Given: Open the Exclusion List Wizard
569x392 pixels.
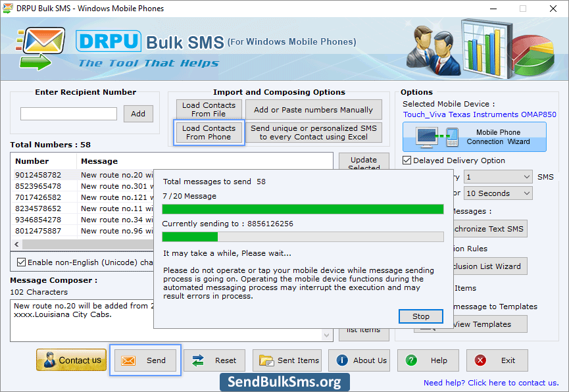Looking at the screenshot, I should tap(489, 266).
